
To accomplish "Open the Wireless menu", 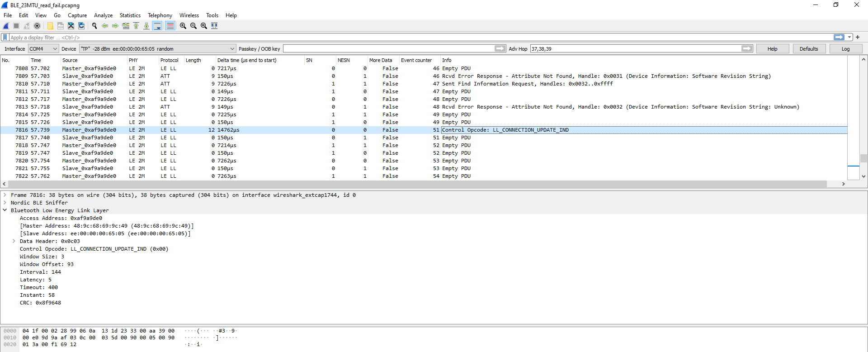I will point(189,15).
